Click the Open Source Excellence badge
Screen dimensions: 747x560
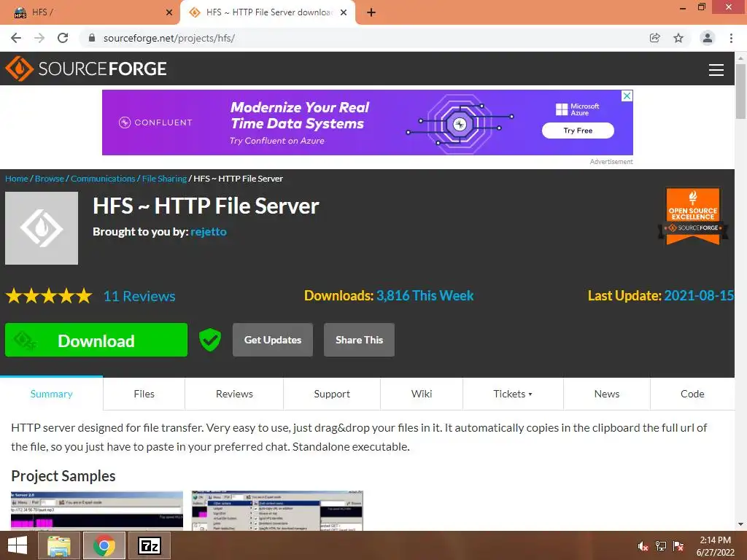pyautogui.click(x=693, y=216)
